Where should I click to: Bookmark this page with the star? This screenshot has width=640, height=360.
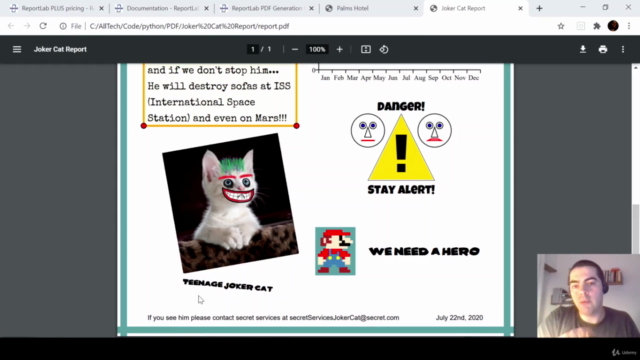[x=561, y=26]
